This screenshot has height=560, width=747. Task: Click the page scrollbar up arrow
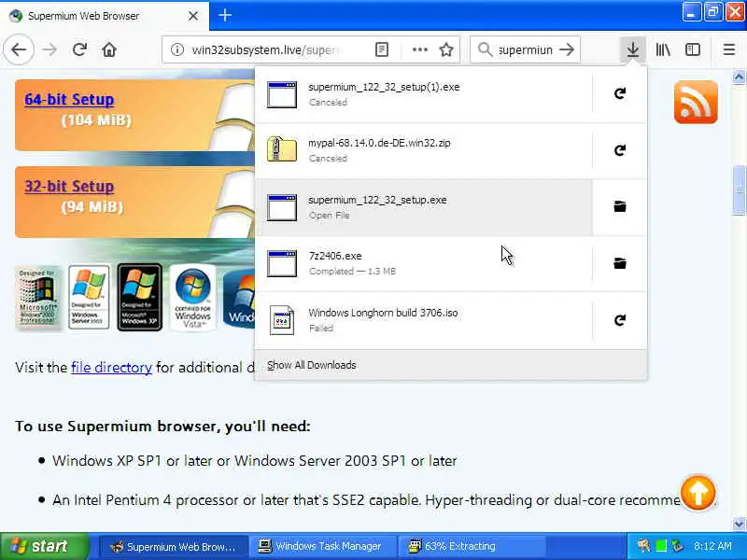coord(739,77)
